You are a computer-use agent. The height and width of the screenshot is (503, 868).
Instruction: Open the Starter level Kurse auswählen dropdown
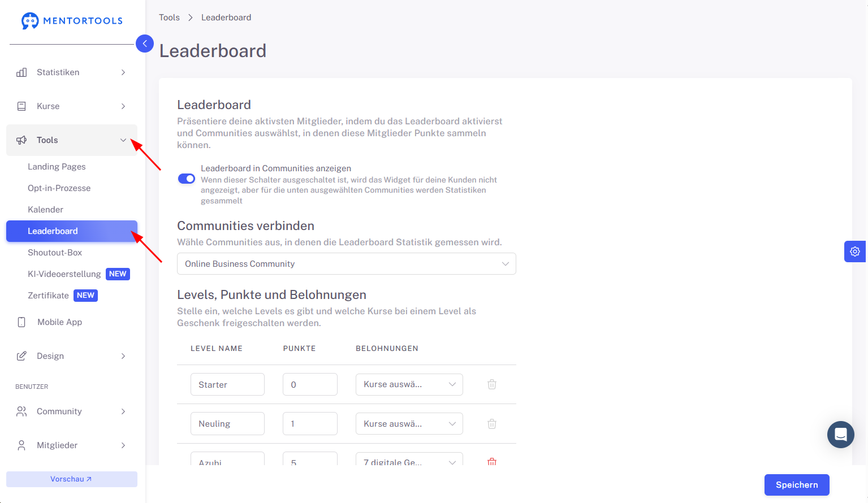click(409, 384)
